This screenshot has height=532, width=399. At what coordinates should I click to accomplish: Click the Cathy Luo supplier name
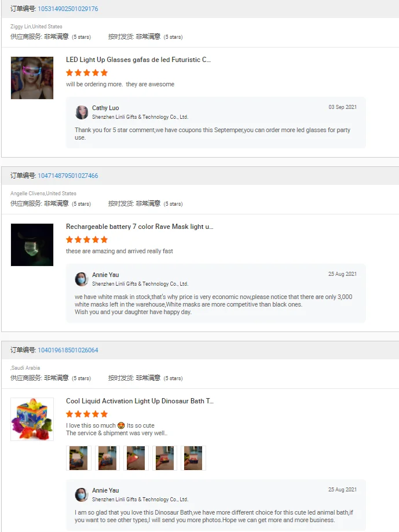105,108
